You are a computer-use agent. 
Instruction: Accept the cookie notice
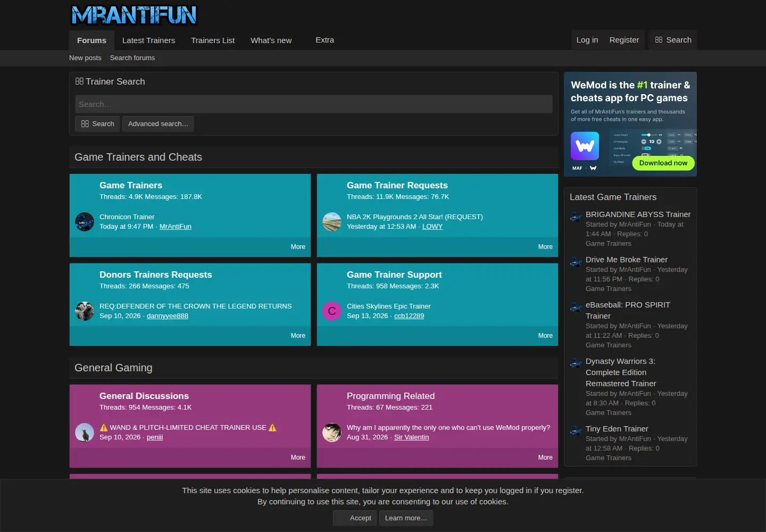click(355, 518)
